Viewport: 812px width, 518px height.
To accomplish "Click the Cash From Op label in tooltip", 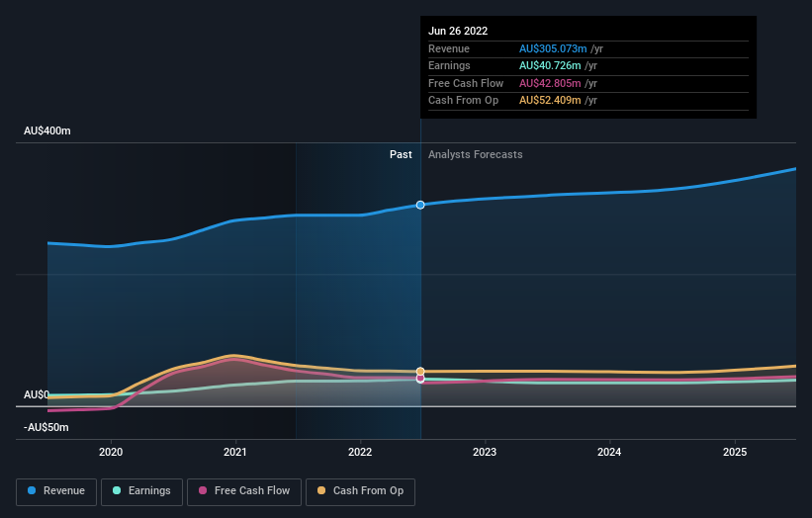I will (x=463, y=101).
